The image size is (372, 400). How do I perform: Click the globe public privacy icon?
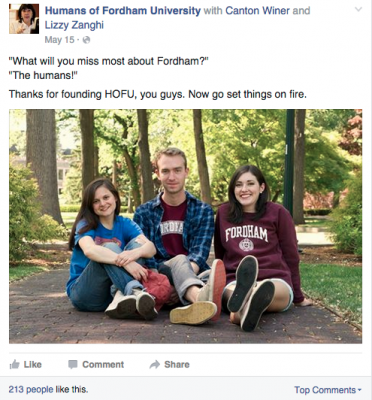[x=86, y=40]
